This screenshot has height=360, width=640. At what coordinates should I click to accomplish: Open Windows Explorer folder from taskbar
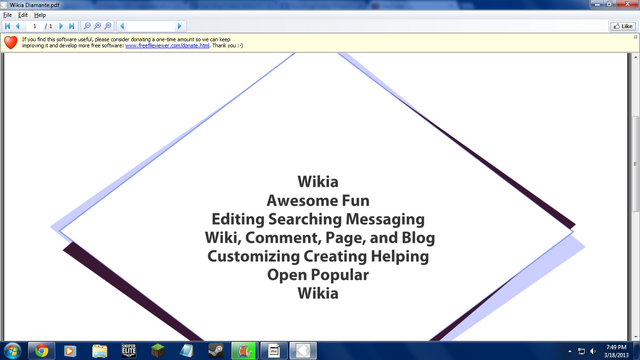[99, 351]
